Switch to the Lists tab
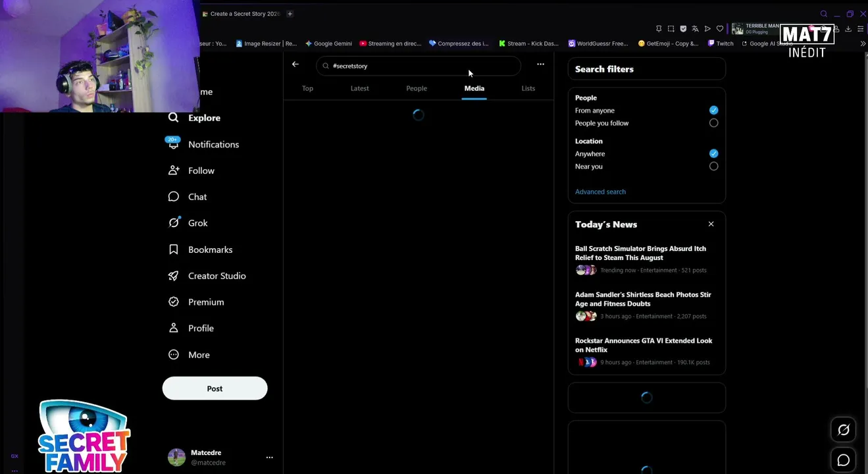The width and height of the screenshot is (868, 474). click(x=528, y=88)
